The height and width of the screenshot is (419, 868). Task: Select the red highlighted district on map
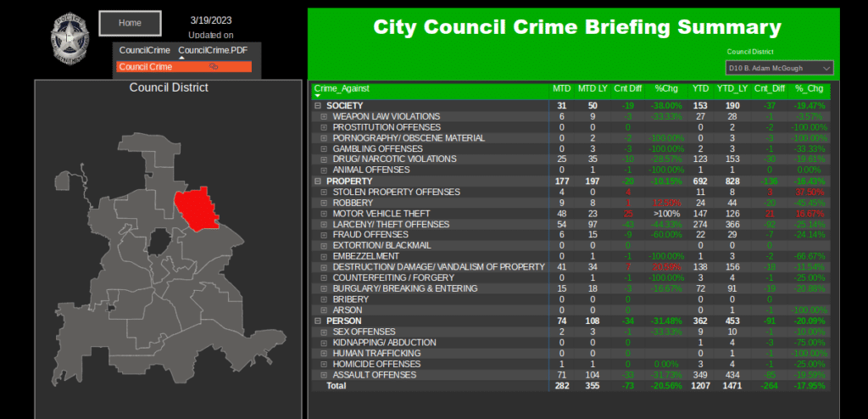click(196, 209)
